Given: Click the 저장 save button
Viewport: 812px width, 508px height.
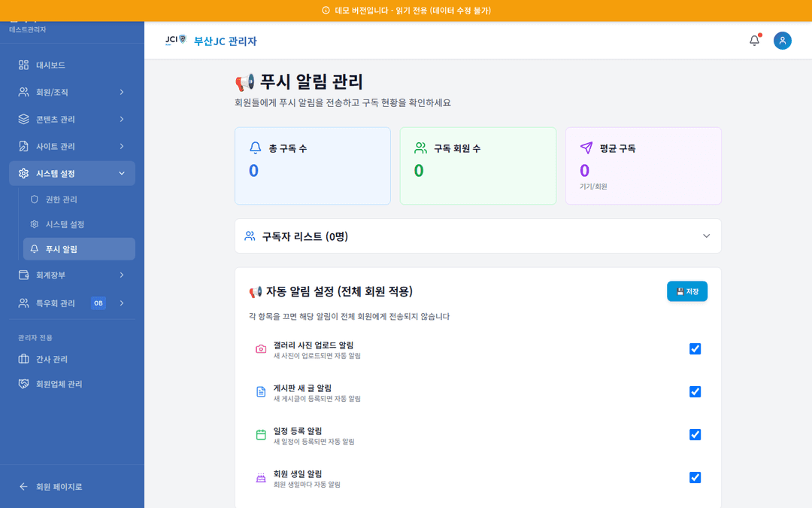Looking at the screenshot, I should [x=686, y=291].
